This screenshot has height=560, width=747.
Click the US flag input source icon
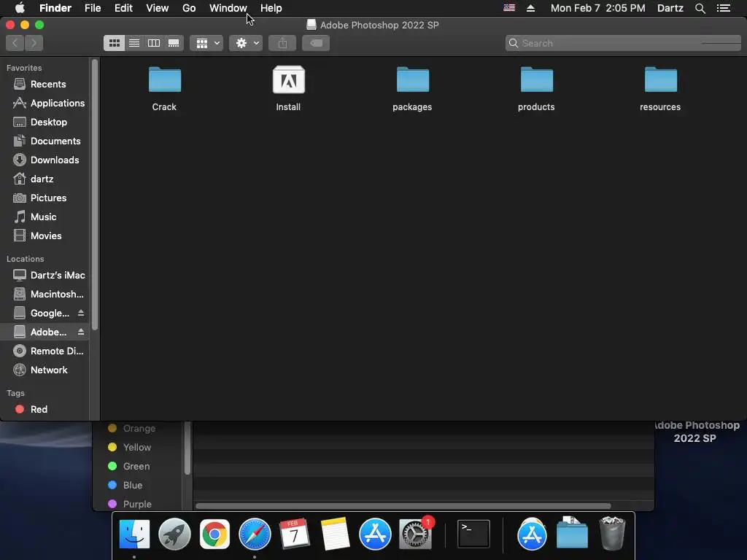(509, 7)
